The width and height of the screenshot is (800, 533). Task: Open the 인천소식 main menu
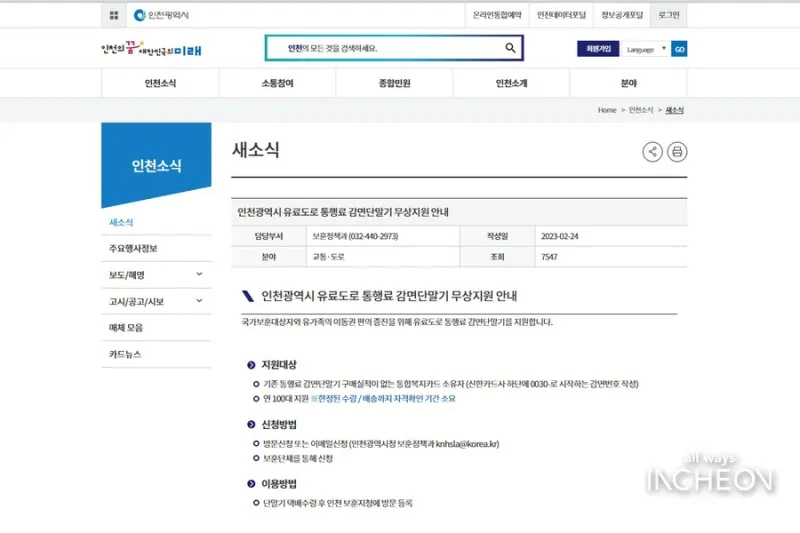coord(160,83)
